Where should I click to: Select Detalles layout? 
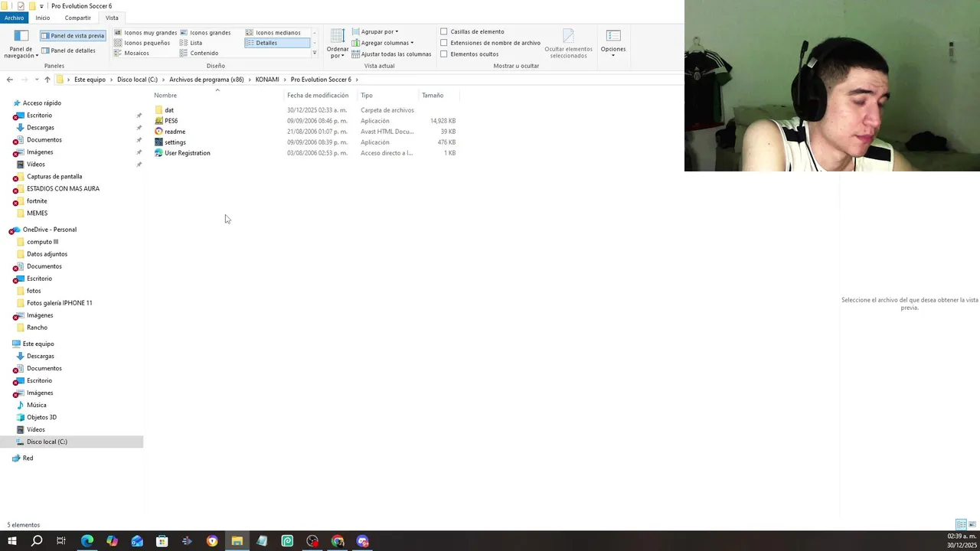[x=277, y=43]
